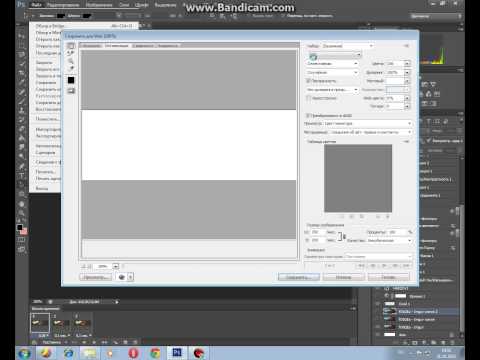
Task: Open the Color Table panel menu icon
Action: point(407,141)
